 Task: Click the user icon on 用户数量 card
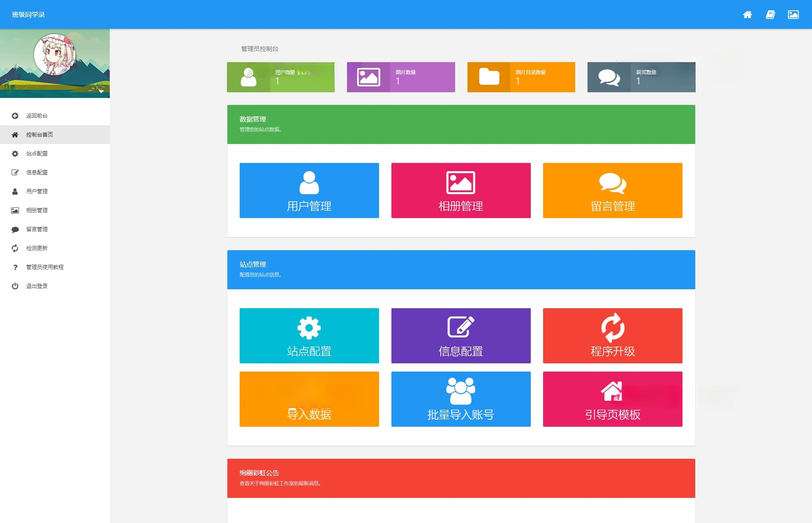point(248,77)
